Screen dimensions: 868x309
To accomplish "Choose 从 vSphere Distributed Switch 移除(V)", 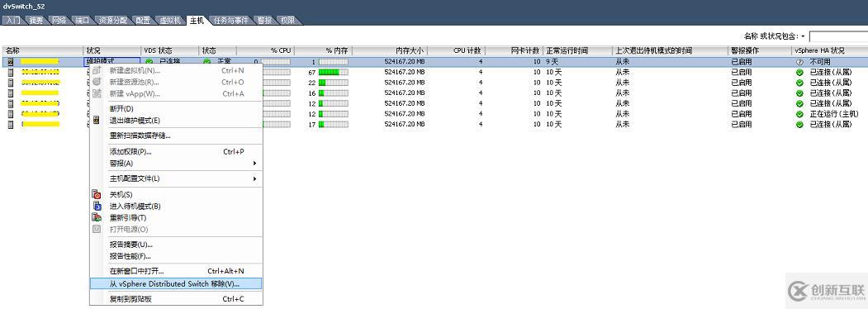I will point(175,283).
